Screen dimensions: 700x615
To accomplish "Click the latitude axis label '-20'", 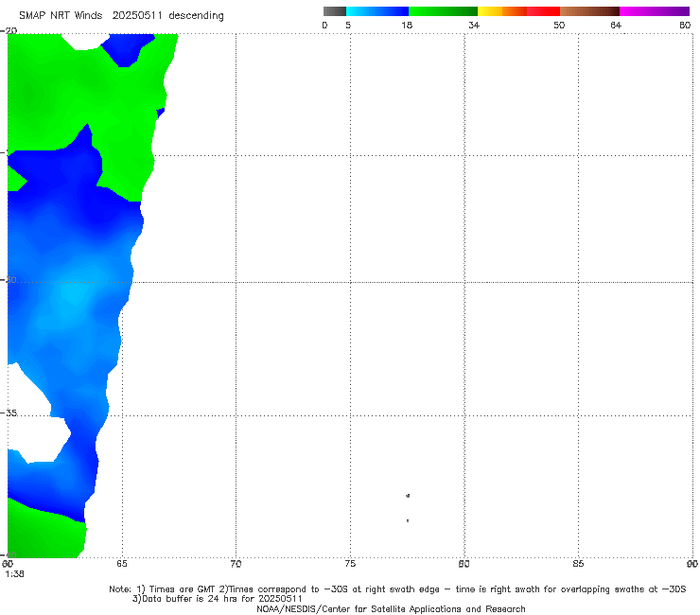I will coord(9,30).
